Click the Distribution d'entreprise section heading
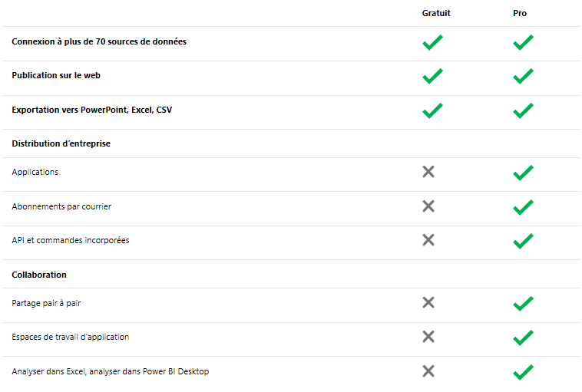582x392 pixels. [61, 143]
